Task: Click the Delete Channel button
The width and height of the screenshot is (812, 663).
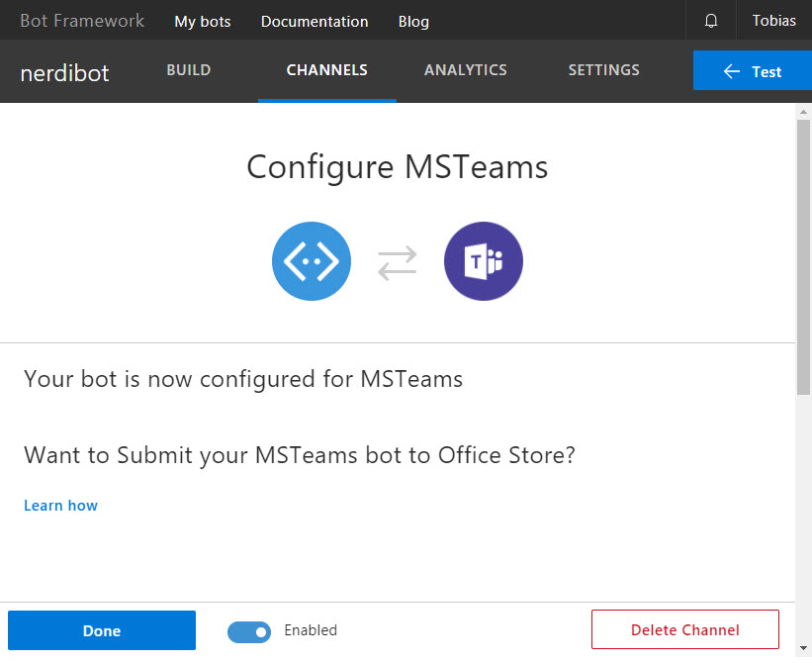Action: coord(685,629)
